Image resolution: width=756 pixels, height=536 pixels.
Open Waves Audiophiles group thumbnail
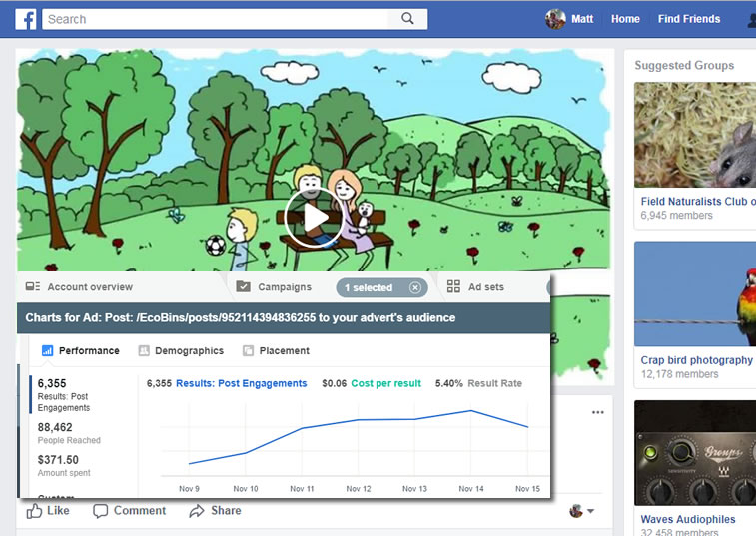pos(695,452)
